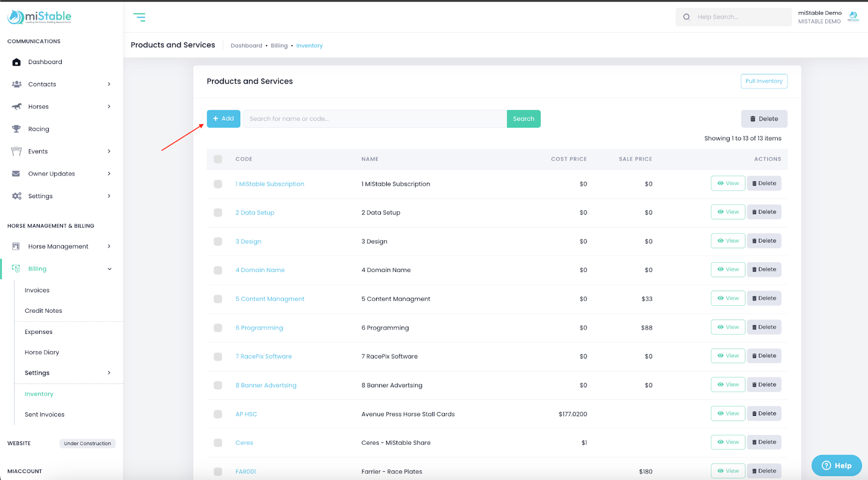Click the Horses icon in sidebar
The width and height of the screenshot is (868, 480).
[x=17, y=106]
